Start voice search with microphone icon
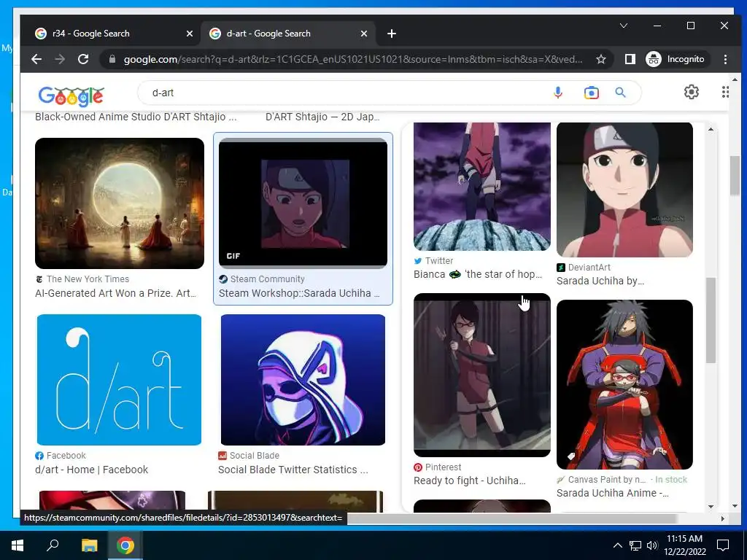The height and width of the screenshot is (560, 747). (x=558, y=93)
